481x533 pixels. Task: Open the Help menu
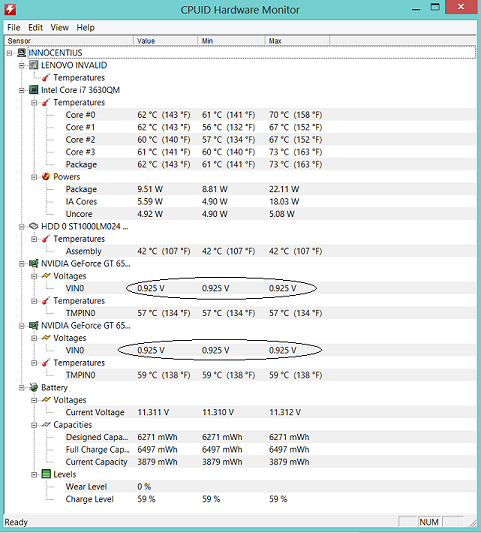[85, 28]
